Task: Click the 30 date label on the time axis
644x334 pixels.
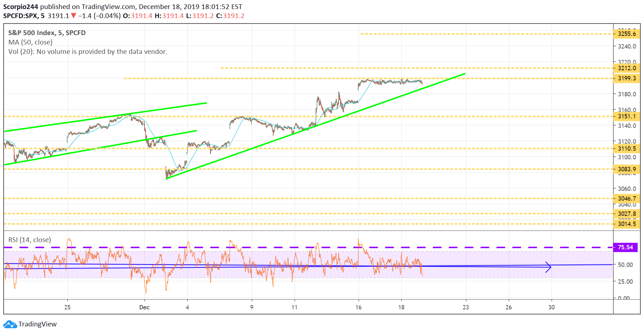Action: [551, 307]
